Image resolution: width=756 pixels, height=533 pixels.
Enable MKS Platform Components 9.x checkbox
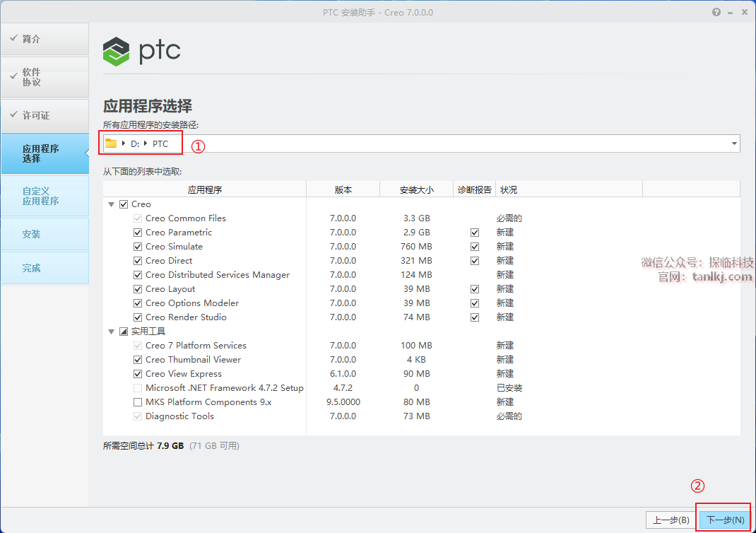pos(138,402)
